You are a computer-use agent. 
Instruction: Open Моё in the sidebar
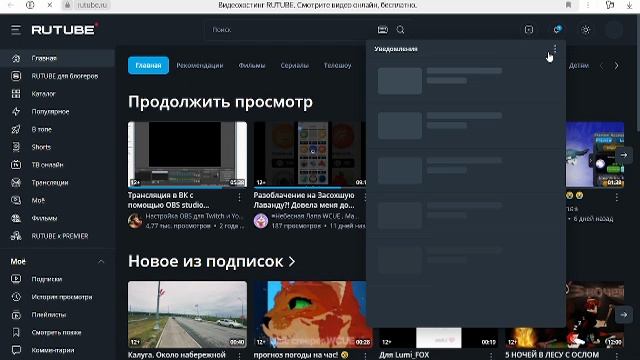click(x=57, y=200)
